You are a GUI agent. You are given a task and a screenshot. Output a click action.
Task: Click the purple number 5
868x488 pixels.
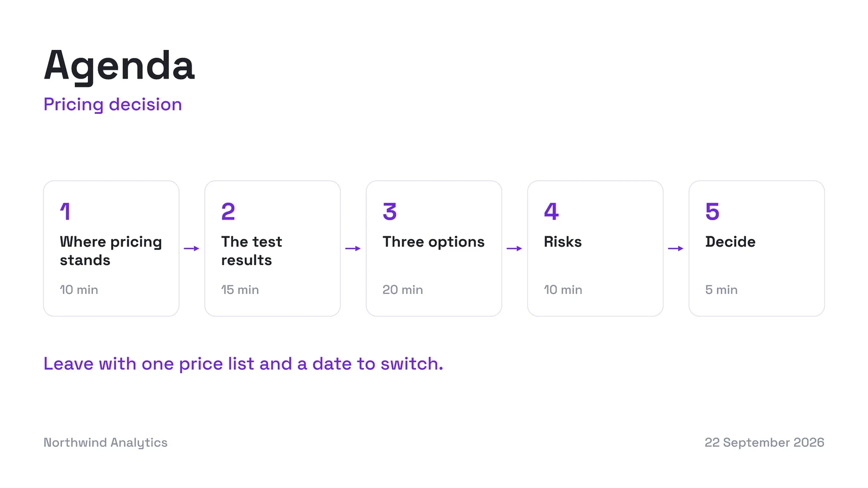pos(712,211)
